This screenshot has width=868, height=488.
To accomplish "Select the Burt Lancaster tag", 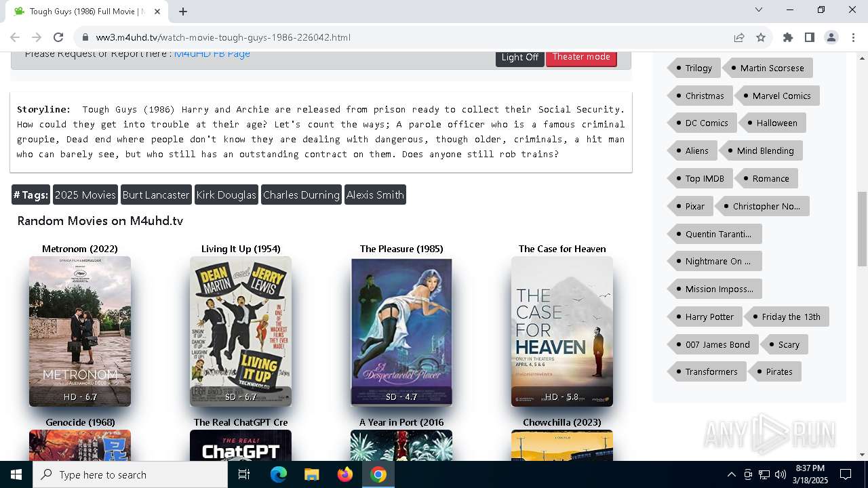I will click(x=156, y=195).
